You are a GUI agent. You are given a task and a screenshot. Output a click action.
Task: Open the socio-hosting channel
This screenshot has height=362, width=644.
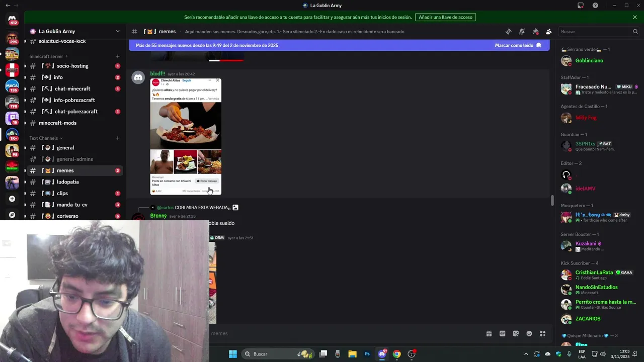[x=74, y=66]
